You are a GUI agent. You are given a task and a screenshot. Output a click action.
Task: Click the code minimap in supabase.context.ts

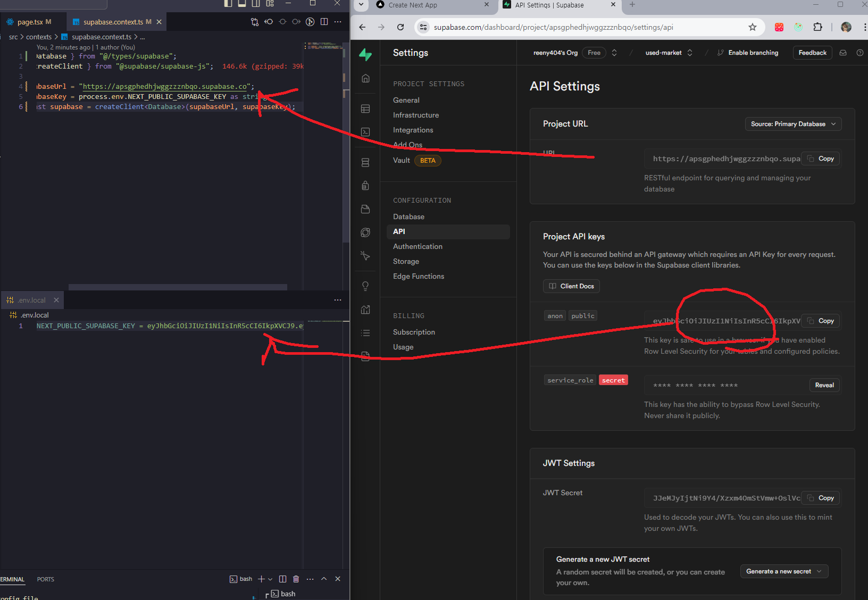point(323,46)
